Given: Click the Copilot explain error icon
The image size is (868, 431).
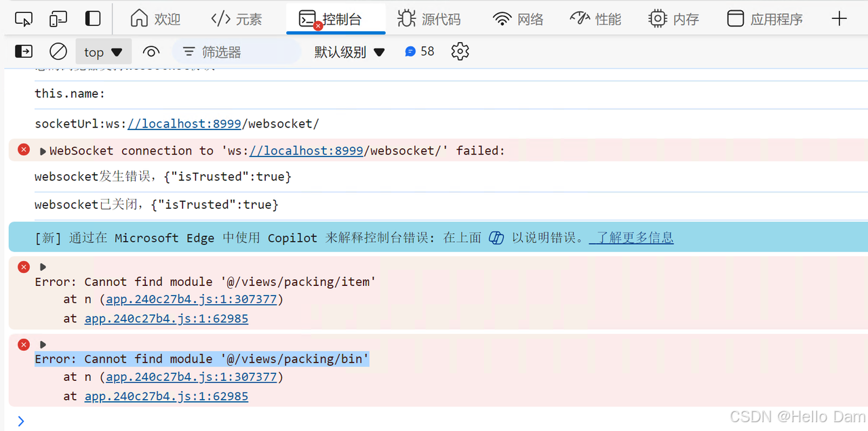Looking at the screenshot, I should click(496, 238).
